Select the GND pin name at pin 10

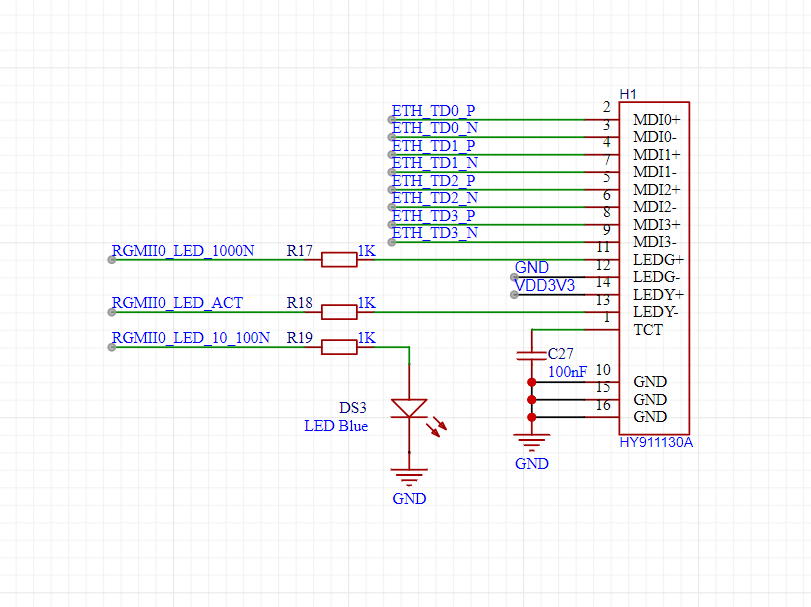click(x=650, y=382)
